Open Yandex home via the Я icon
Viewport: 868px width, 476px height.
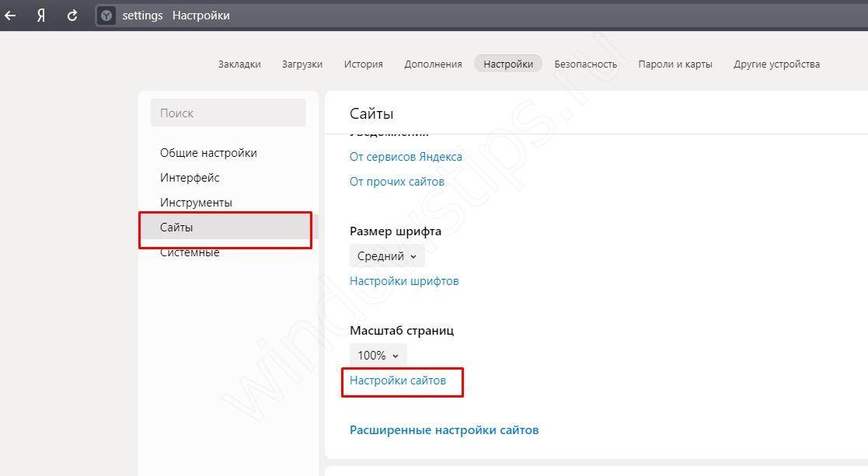[x=41, y=16]
